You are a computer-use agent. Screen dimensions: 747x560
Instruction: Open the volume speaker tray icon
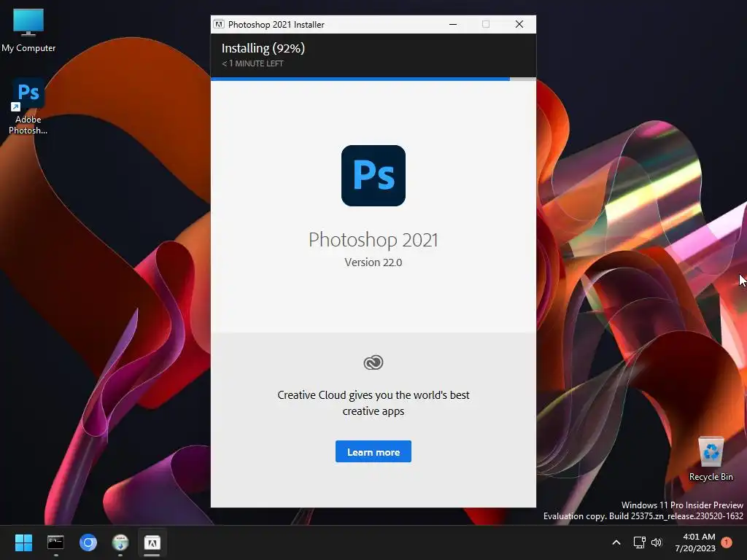click(657, 542)
